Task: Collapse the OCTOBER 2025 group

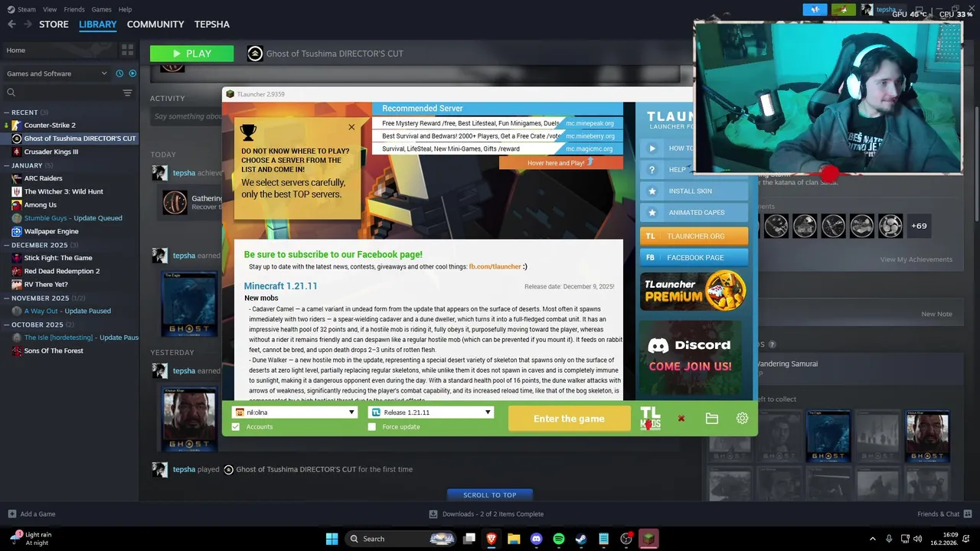Action: (6, 324)
